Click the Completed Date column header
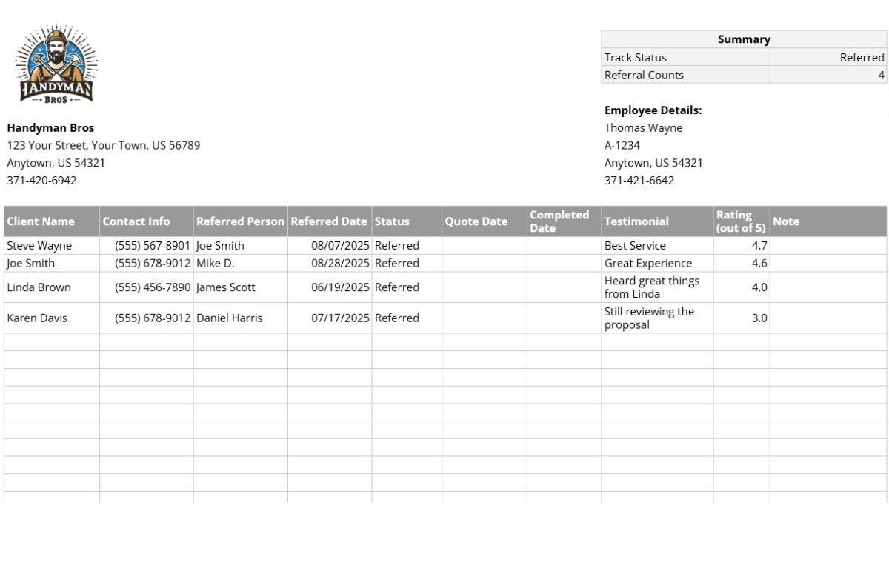The image size is (889, 588). 560,221
